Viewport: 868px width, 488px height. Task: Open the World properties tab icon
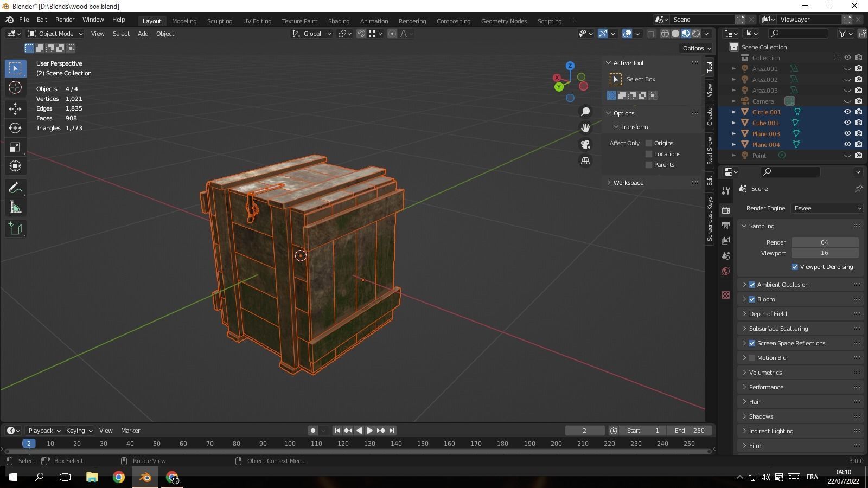click(x=726, y=271)
